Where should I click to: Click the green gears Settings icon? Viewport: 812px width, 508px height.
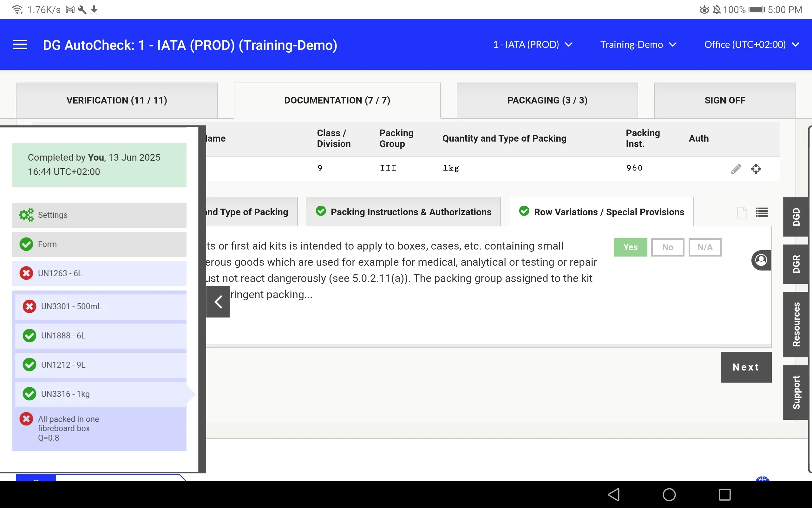[26, 215]
